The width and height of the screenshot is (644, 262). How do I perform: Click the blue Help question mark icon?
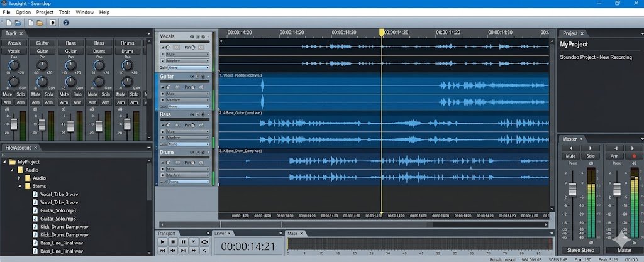pos(66,23)
